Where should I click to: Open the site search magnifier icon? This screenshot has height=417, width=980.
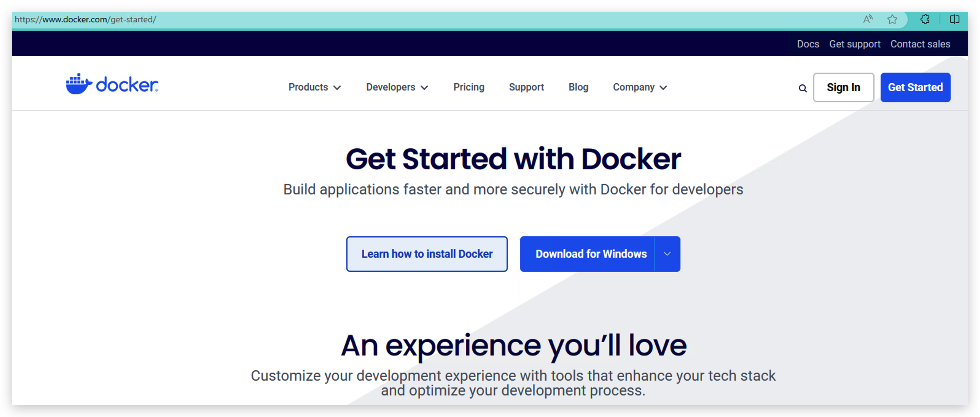[802, 88]
